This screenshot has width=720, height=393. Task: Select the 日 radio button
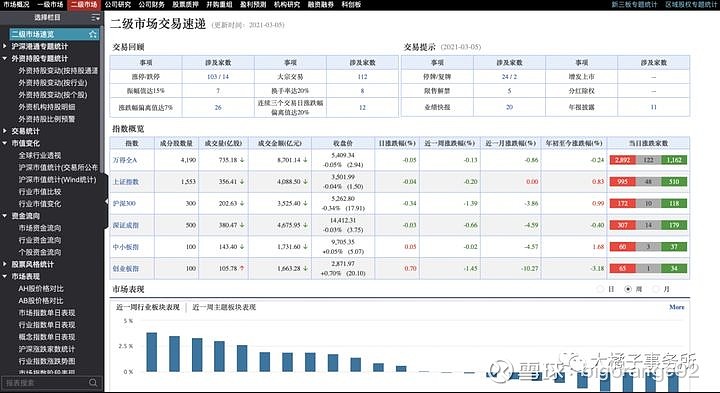[600, 289]
